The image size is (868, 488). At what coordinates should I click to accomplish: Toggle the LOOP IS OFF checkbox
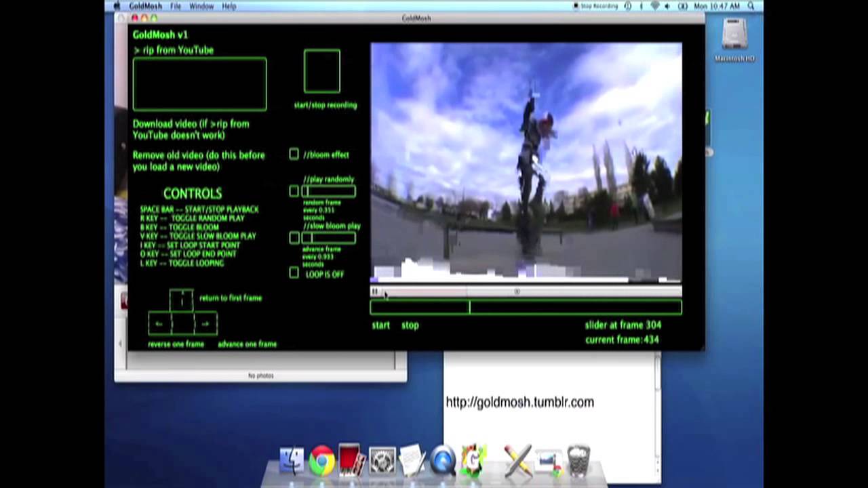click(x=294, y=272)
